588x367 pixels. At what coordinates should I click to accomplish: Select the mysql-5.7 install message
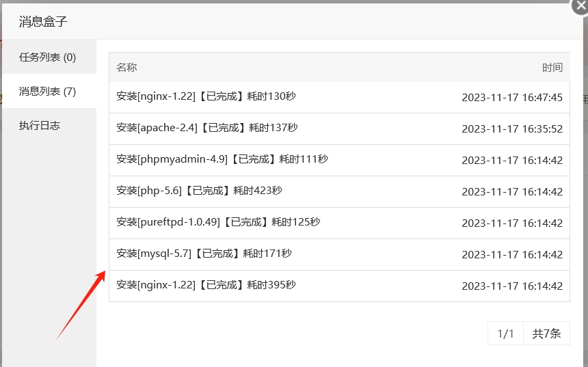coord(204,254)
